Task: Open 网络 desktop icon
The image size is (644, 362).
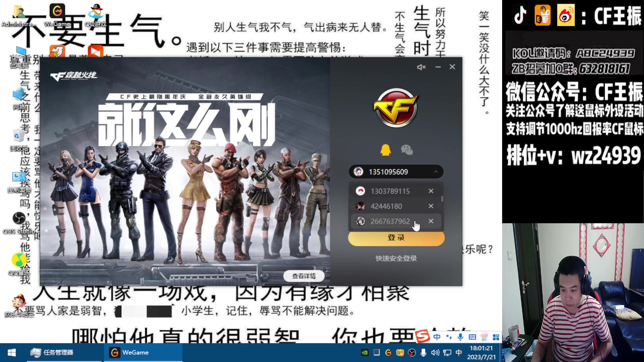Action: pos(19,99)
